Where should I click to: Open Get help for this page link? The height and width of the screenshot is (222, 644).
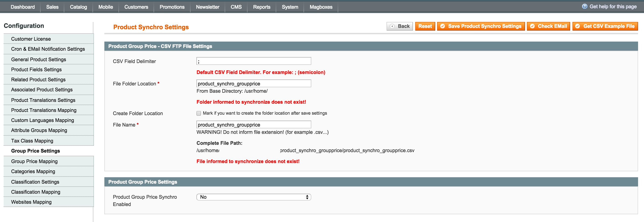(613, 7)
